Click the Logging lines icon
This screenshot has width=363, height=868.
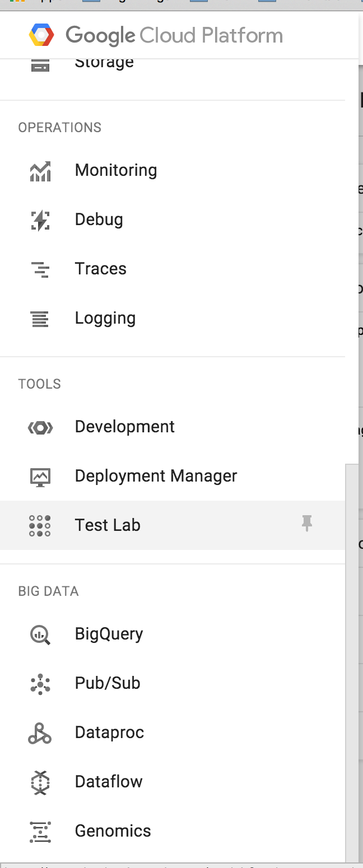tap(40, 319)
